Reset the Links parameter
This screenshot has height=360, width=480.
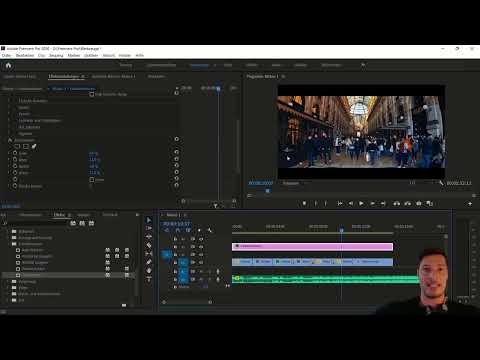(177, 152)
